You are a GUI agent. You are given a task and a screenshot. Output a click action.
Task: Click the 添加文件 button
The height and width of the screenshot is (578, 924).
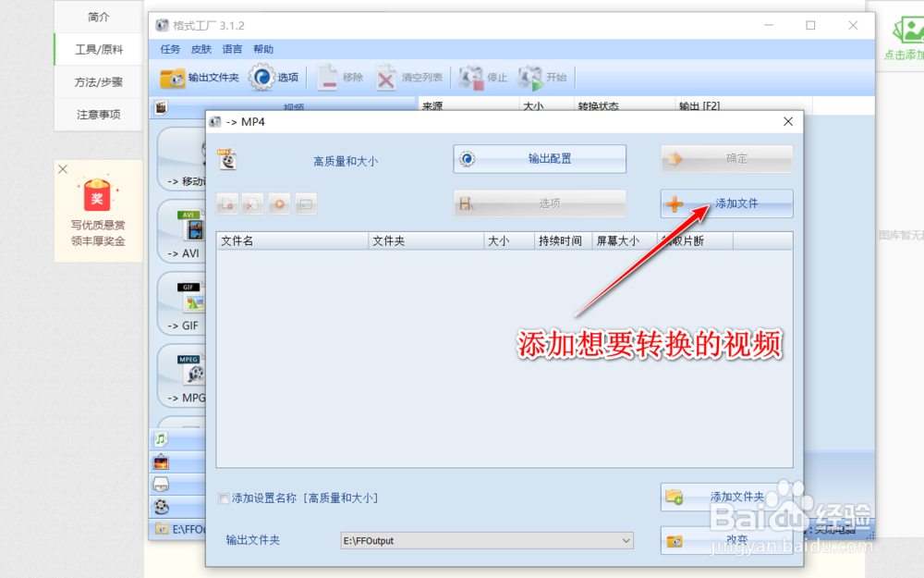726,203
